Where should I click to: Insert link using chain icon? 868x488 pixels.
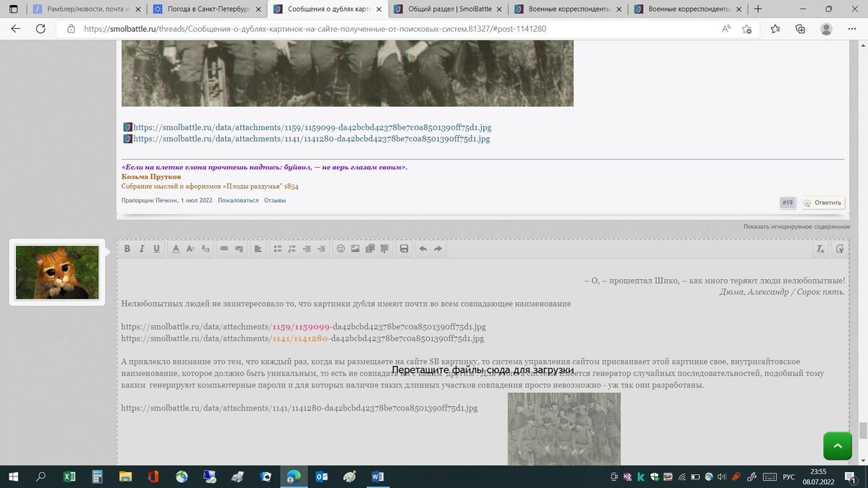click(x=224, y=249)
